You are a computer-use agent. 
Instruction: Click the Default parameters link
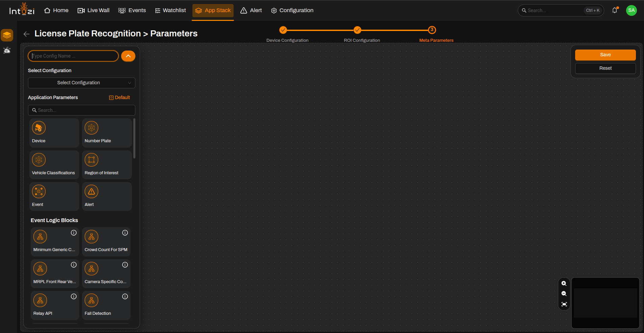[x=119, y=97]
